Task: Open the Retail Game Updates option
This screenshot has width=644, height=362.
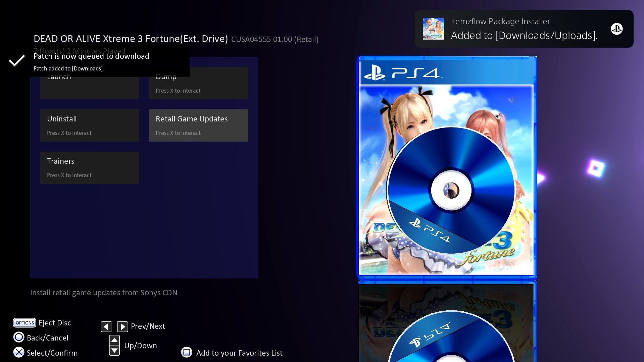Action: [199, 125]
